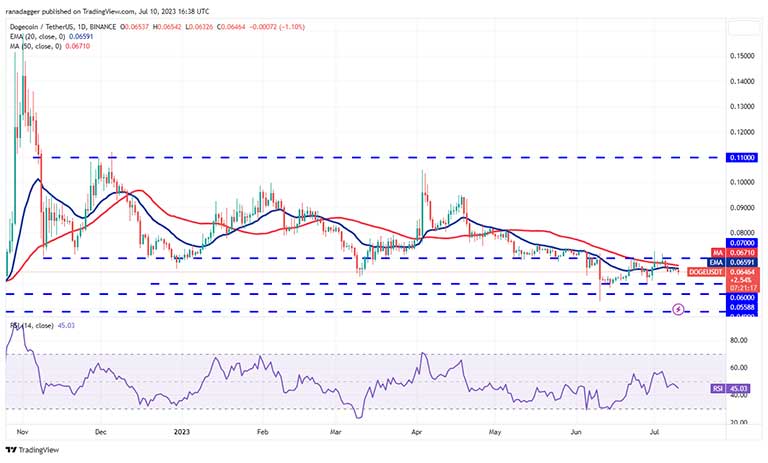
Task: Click the Jul label on time axis
Action: [x=654, y=432]
